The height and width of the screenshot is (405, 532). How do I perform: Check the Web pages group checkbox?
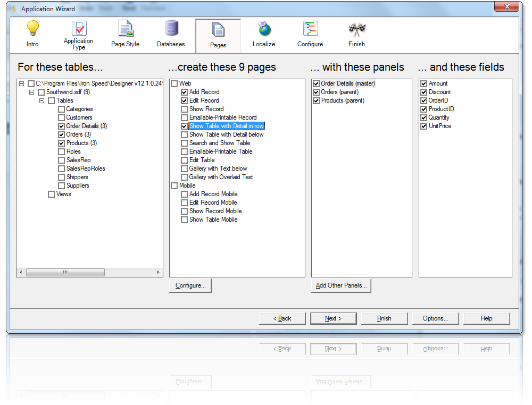coord(173,83)
